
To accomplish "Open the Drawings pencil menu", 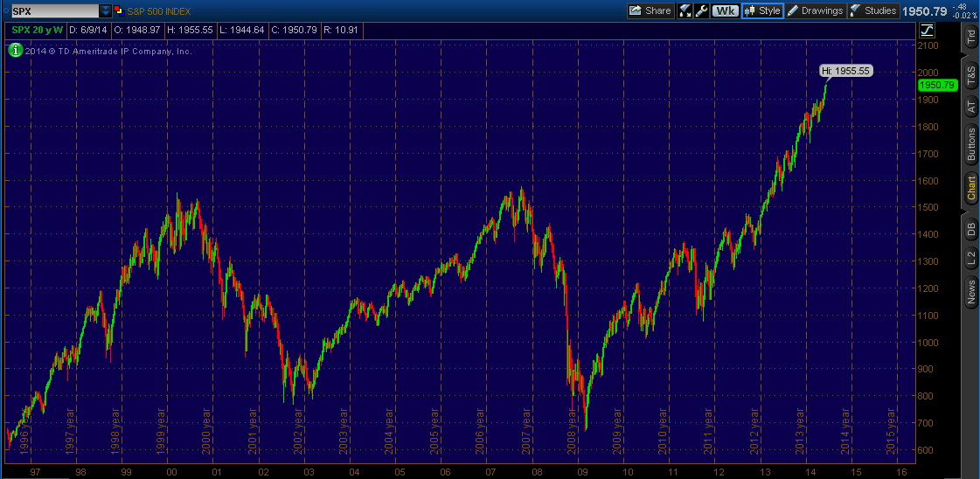I will click(x=816, y=10).
